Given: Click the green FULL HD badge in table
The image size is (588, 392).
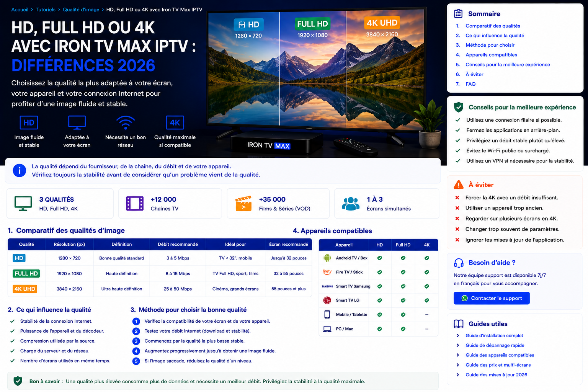Looking at the screenshot, I should coord(26,273).
